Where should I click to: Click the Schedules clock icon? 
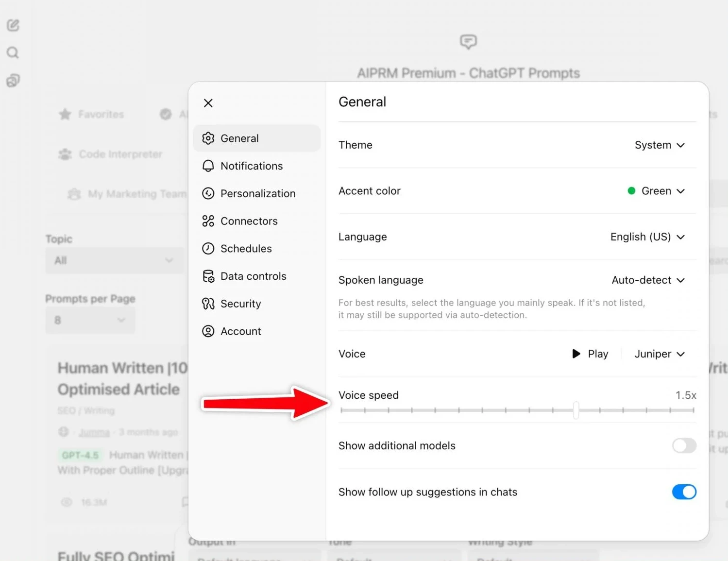pyautogui.click(x=208, y=249)
